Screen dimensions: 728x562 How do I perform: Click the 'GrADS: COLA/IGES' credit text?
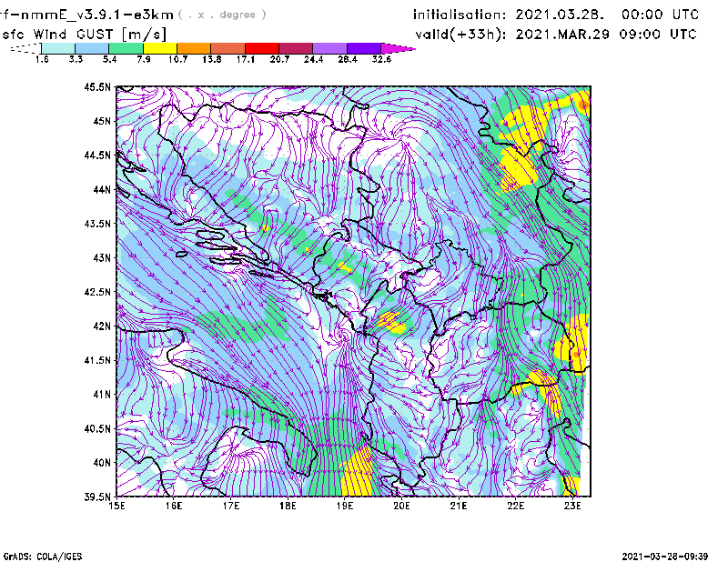(43, 557)
